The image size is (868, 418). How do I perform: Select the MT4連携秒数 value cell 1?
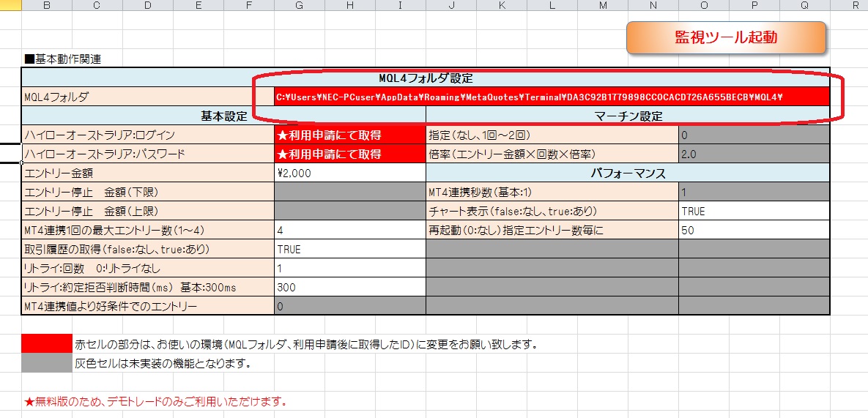click(754, 193)
